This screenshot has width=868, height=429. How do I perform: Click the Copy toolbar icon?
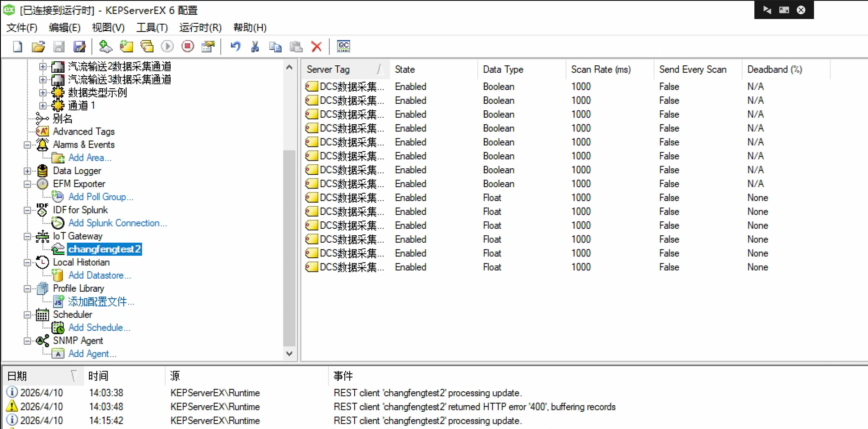(x=275, y=46)
